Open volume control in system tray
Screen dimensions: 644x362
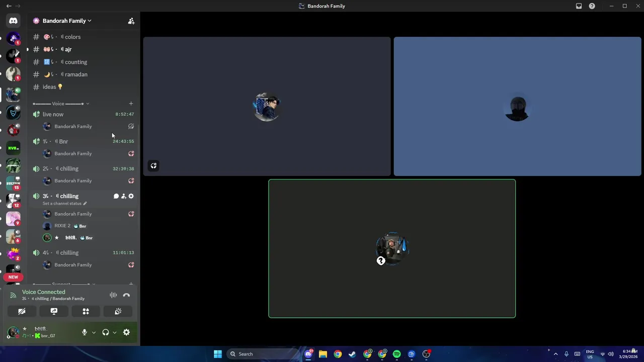pos(612,354)
